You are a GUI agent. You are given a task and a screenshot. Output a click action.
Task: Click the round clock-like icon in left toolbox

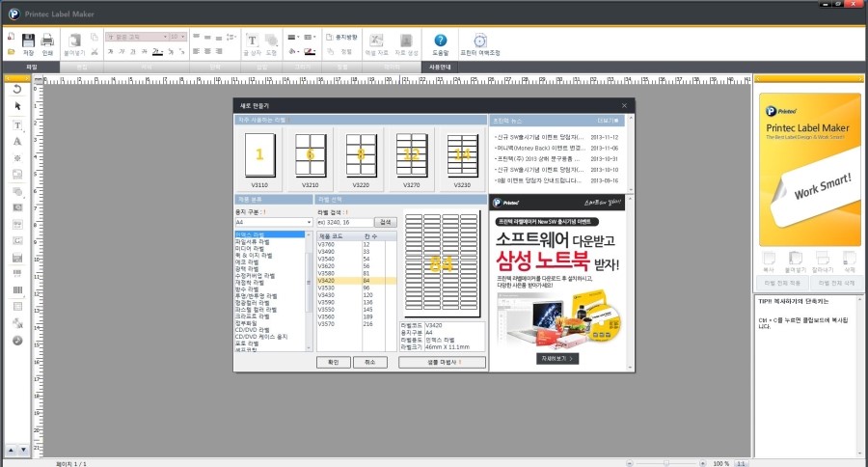[x=17, y=341]
